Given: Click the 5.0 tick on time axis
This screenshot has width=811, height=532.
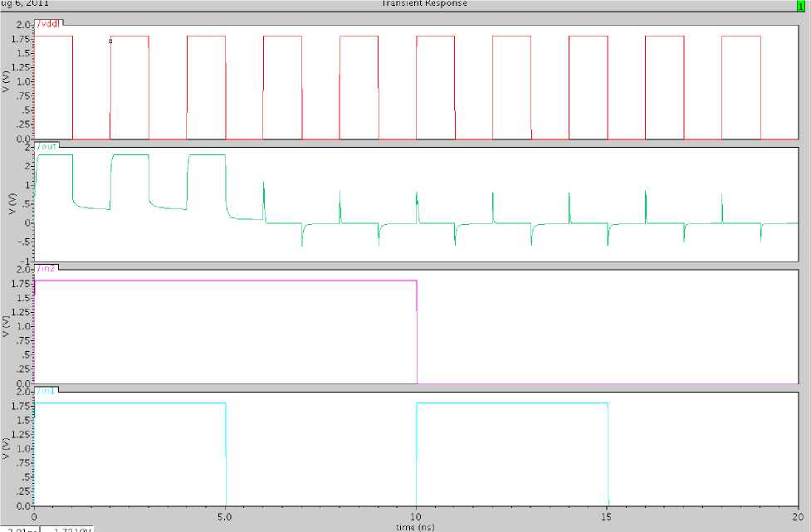Looking at the screenshot, I should (x=225, y=515).
